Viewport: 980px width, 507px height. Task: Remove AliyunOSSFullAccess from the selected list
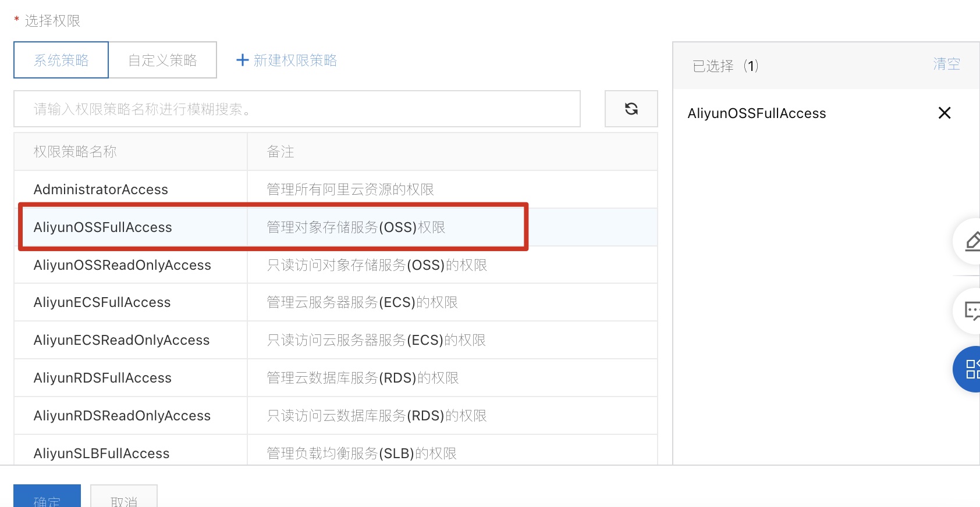(x=944, y=113)
